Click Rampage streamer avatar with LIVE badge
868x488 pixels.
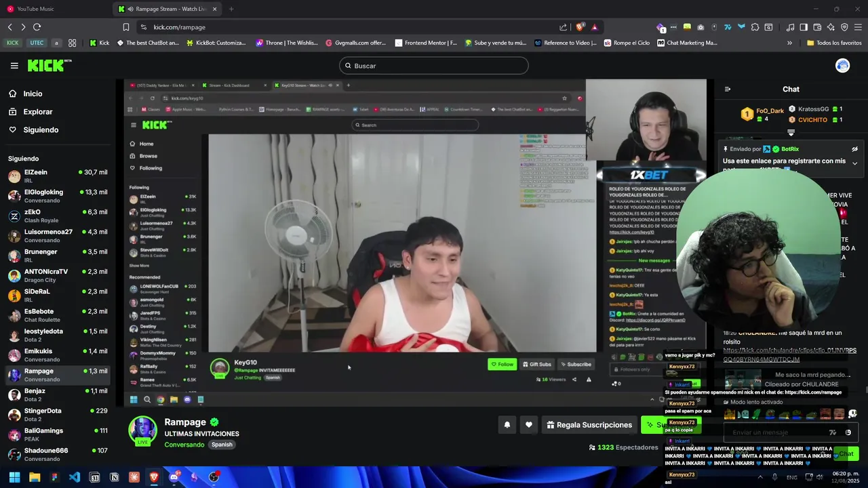[143, 431]
